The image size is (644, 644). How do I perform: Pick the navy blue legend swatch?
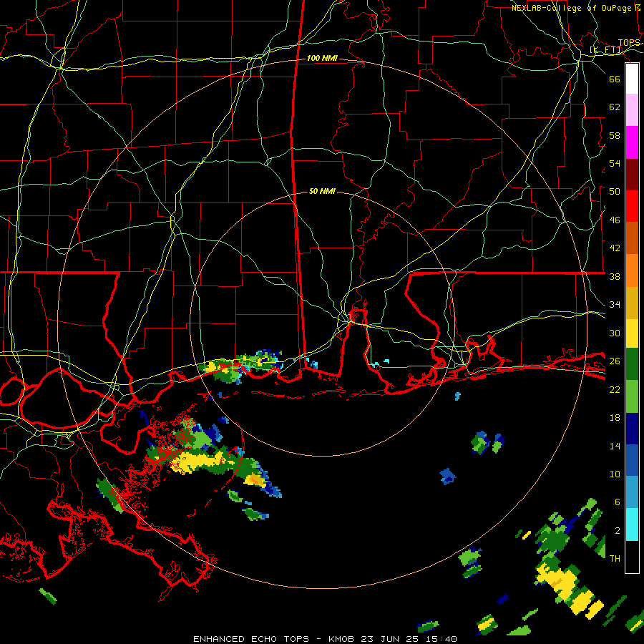coord(632,429)
